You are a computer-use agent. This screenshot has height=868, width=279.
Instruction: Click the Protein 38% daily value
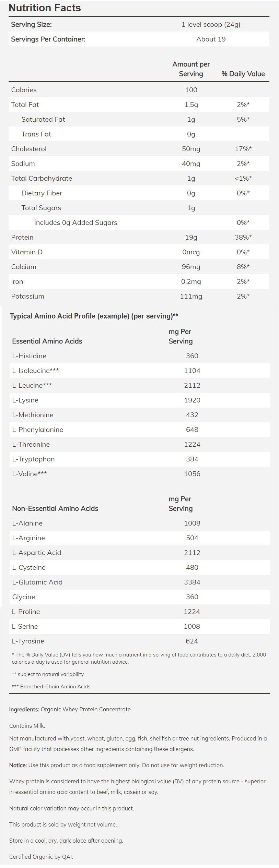tap(243, 237)
